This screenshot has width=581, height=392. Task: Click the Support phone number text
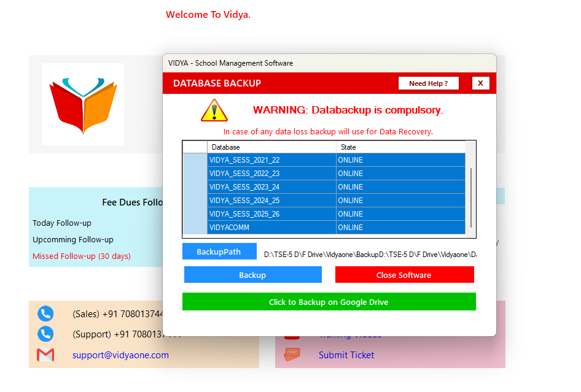point(117,334)
